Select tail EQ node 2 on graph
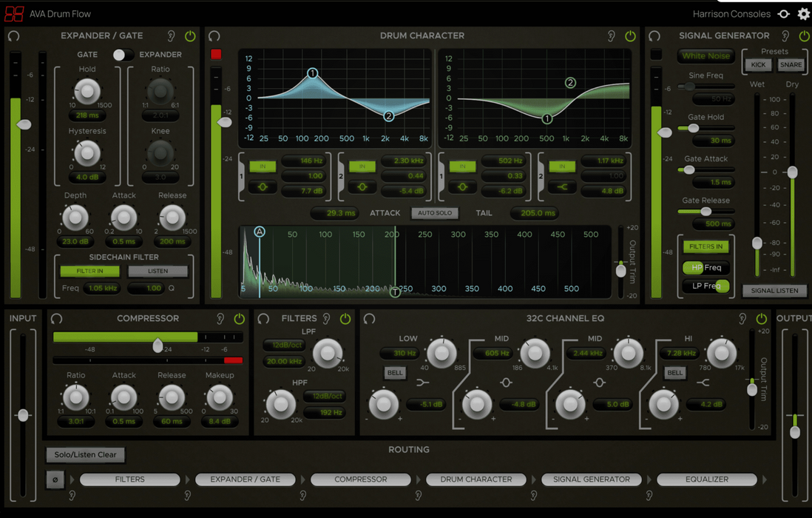812x518 pixels. [570, 82]
